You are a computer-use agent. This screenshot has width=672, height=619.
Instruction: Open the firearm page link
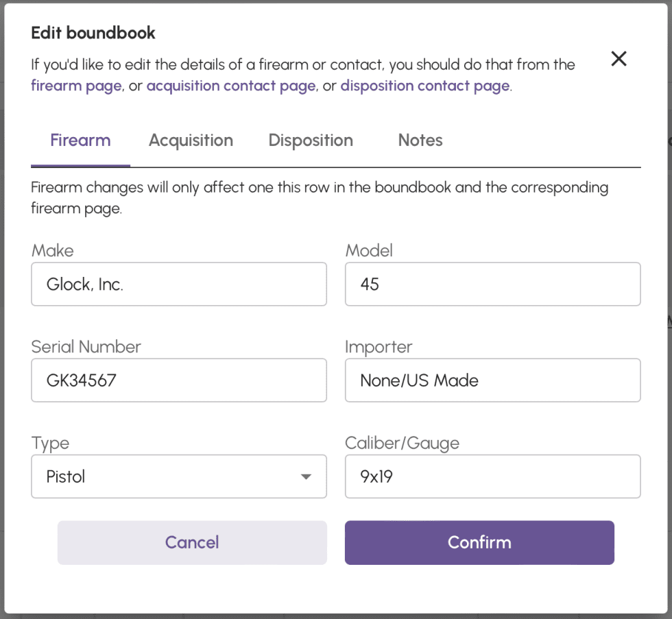coord(76,86)
